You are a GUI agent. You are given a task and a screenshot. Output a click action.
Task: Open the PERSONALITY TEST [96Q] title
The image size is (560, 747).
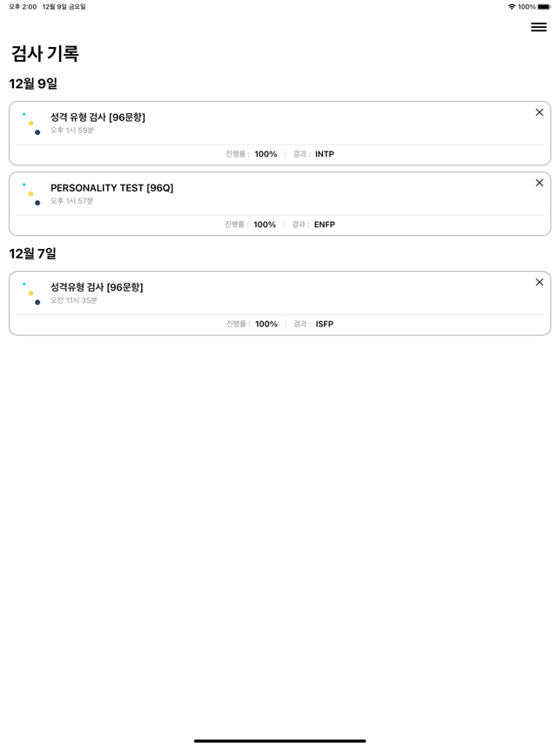coord(112,188)
